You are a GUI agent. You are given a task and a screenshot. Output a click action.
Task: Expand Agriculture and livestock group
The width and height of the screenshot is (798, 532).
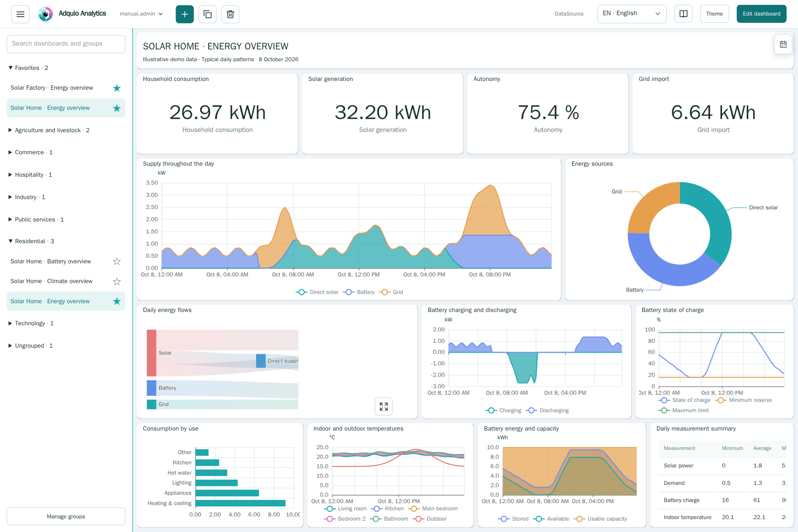(x=49, y=130)
